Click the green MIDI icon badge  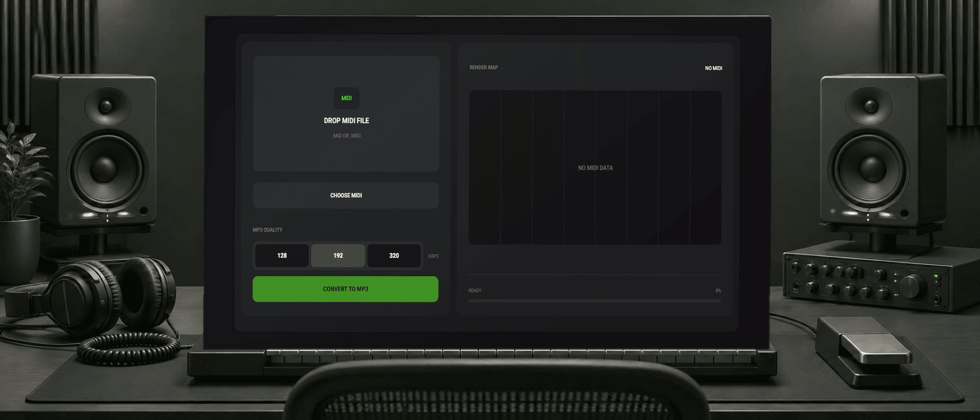click(x=346, y=98)
